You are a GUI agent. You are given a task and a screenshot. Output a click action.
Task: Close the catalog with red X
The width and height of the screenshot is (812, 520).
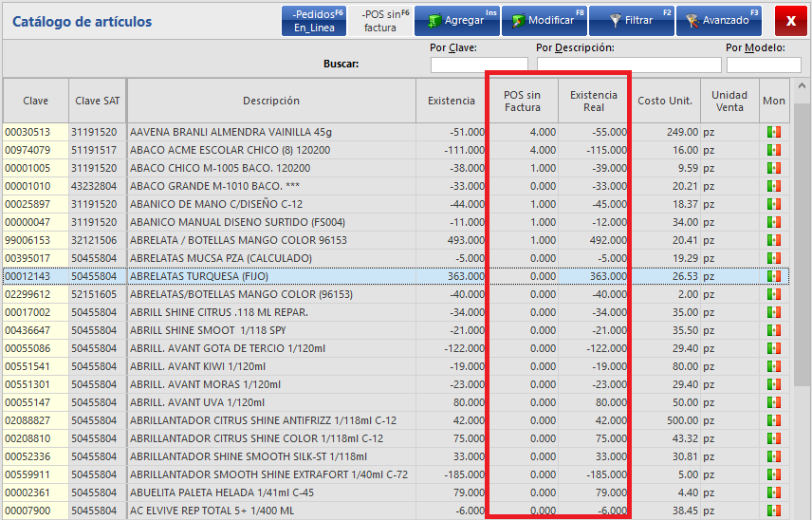(x=790, y=20)
